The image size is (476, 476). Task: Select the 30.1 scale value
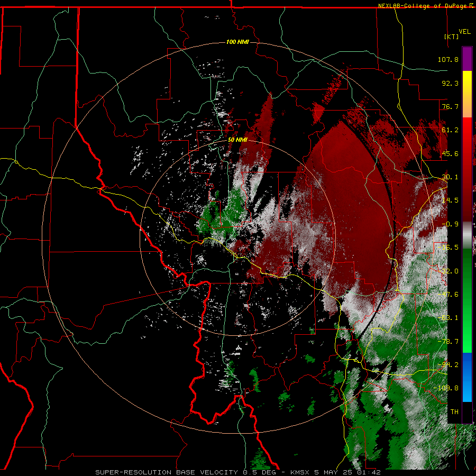click(450, 177)
